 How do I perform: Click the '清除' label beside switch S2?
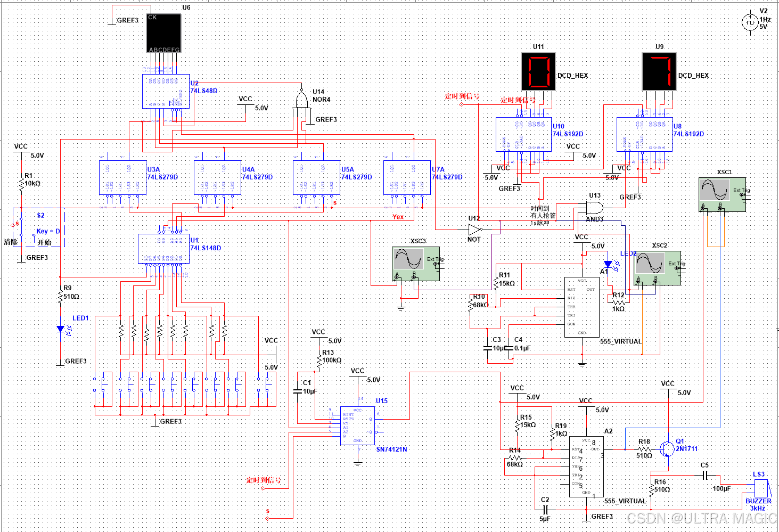click(11, 242)
